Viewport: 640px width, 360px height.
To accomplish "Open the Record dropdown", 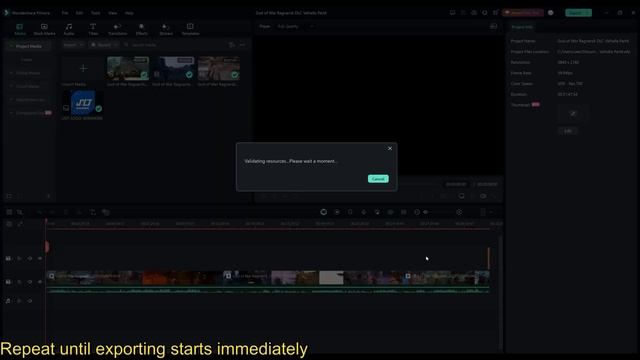I will 104,44.
